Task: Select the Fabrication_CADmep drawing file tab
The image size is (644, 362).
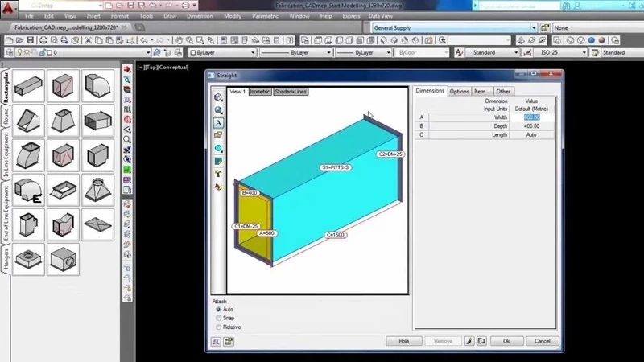Action: click(x=66, y=27)
